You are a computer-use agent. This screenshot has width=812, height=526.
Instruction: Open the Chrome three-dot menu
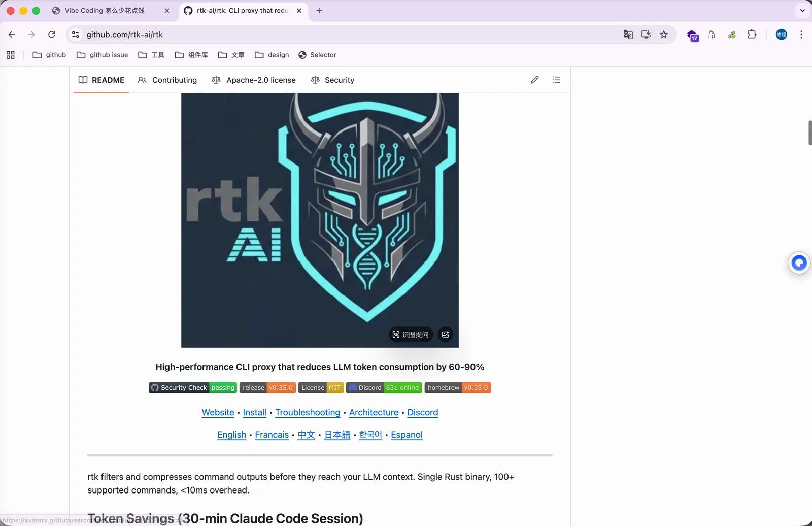tap(801, 35)
